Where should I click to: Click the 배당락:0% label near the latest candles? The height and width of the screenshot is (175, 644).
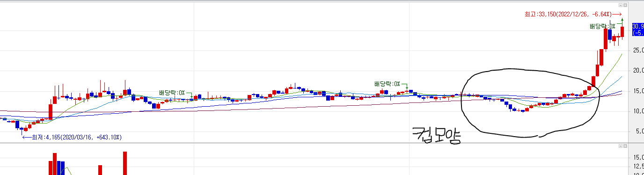(602, 27)
